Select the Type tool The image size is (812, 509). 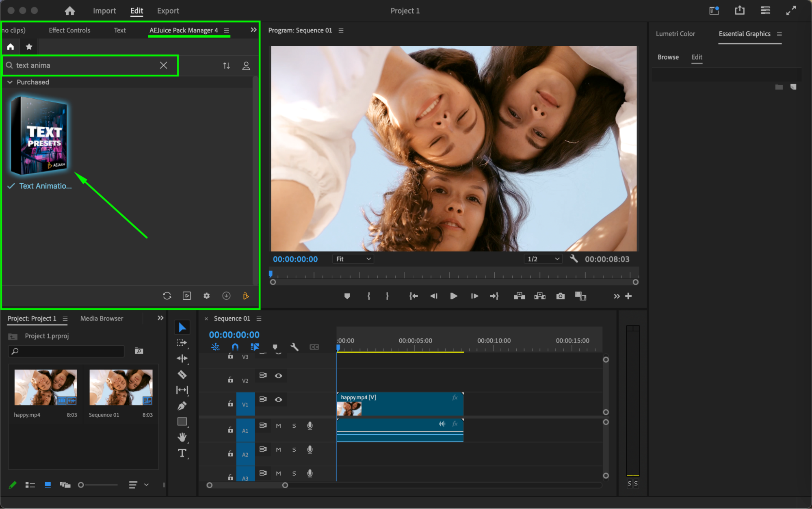pos(182,453)
